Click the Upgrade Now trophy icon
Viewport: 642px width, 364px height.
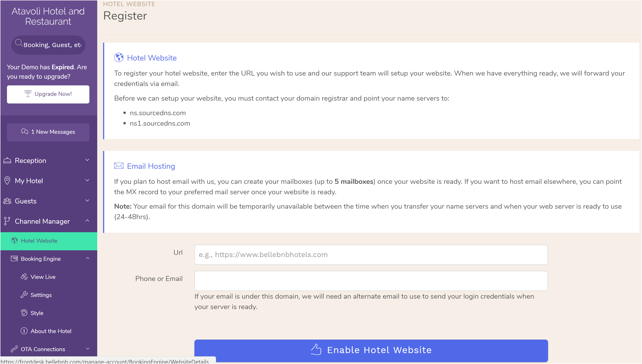point(28,93)
